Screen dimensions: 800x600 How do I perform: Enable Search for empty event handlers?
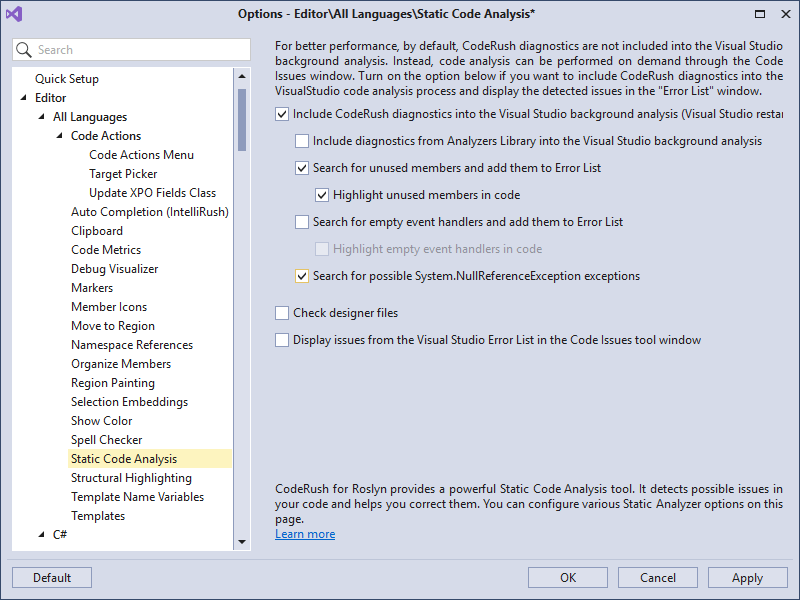click(x=302, y=221)
